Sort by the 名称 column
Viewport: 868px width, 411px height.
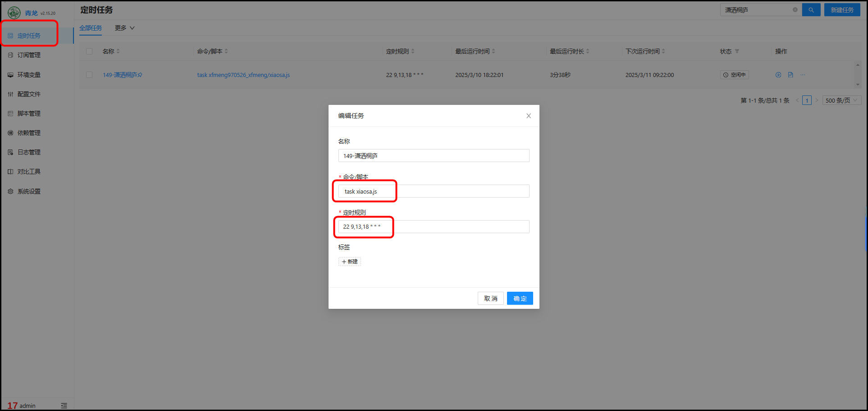118,51
